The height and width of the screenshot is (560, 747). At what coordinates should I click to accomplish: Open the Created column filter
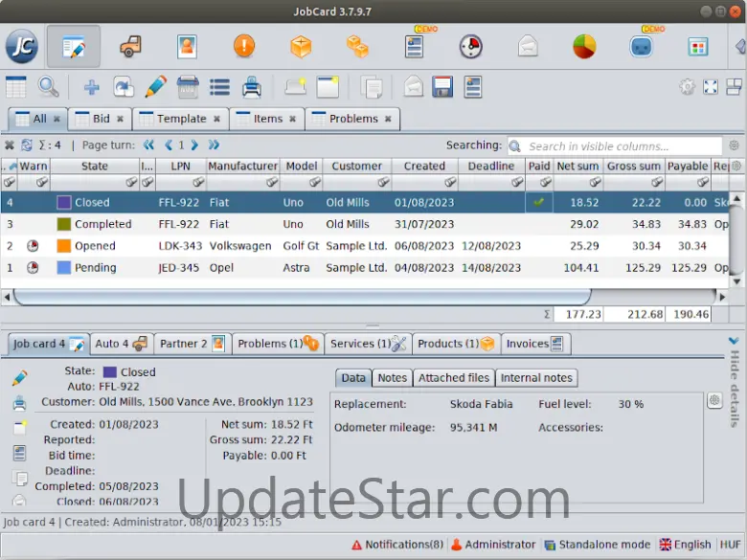pyautogui.click(x=450, y=182)
